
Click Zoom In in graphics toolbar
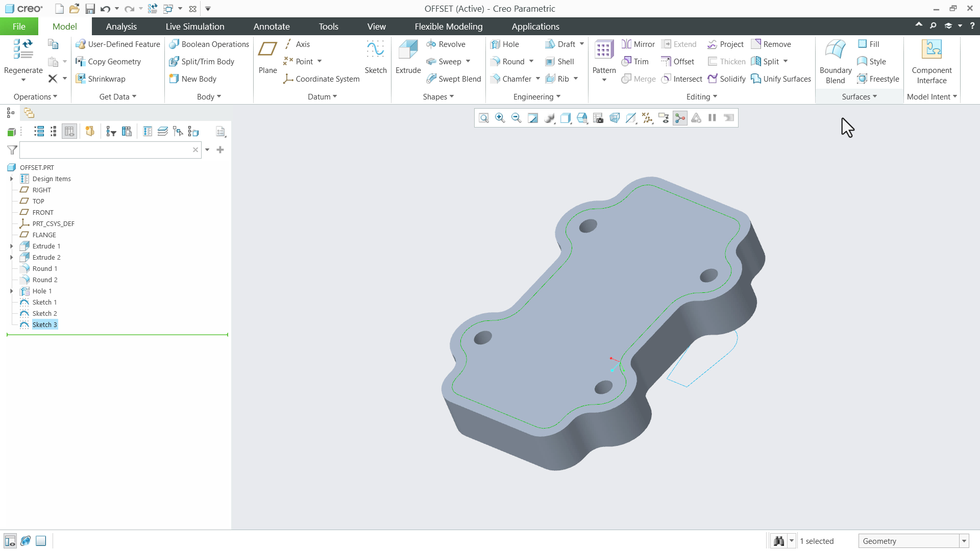500,118
